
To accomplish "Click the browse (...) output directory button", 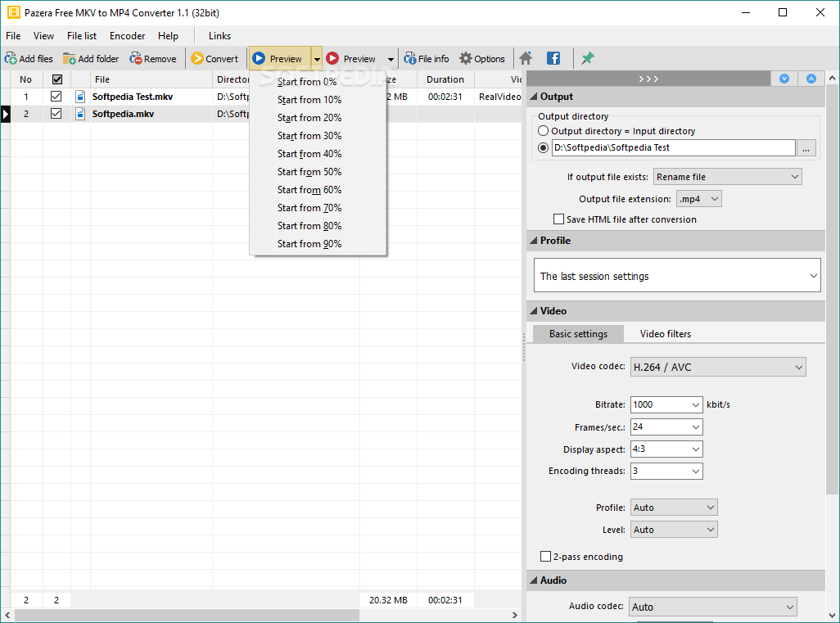I will pos(806,148).
